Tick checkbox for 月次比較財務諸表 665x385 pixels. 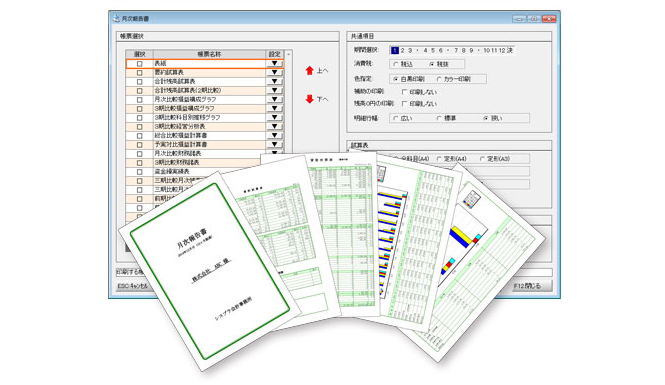(x=139, y=153)
